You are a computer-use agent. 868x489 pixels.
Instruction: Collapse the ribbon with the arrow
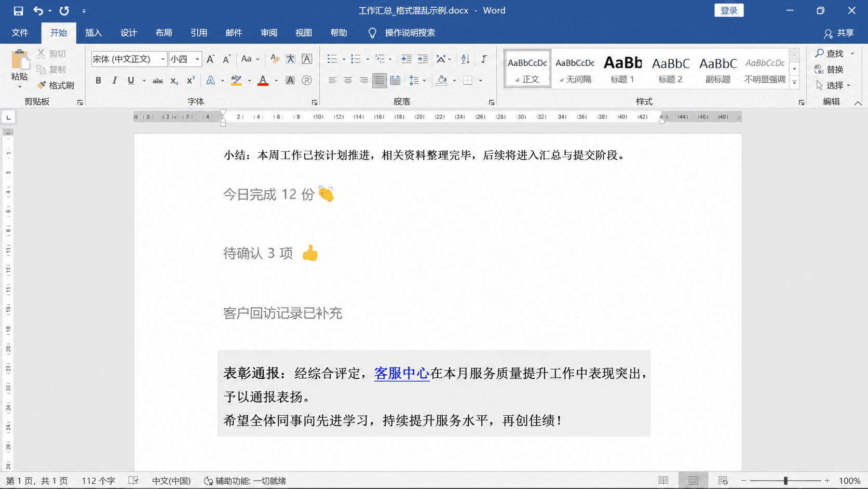pyautogui.click(x=858, y=102)
